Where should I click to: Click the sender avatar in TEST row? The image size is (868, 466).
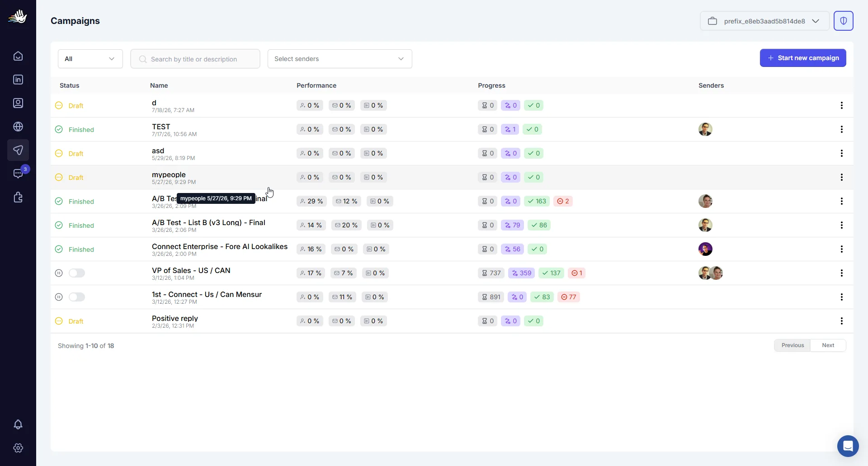[x=705, y=129]
